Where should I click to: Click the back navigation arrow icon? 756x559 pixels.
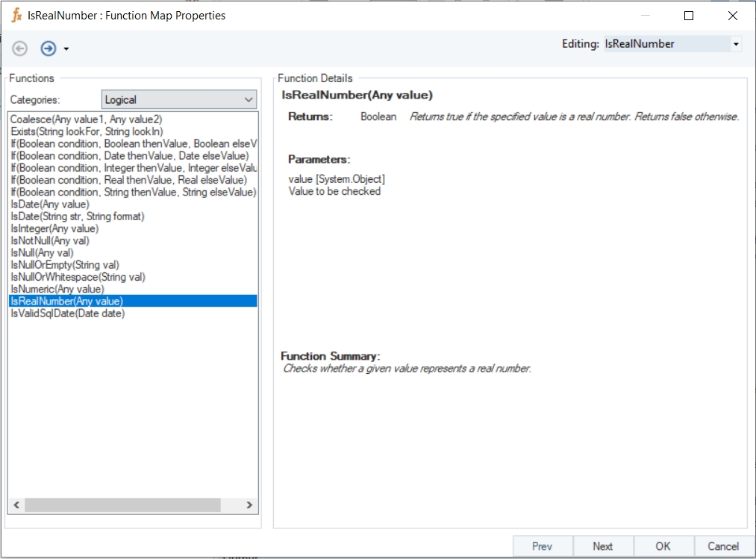(20, 49)
